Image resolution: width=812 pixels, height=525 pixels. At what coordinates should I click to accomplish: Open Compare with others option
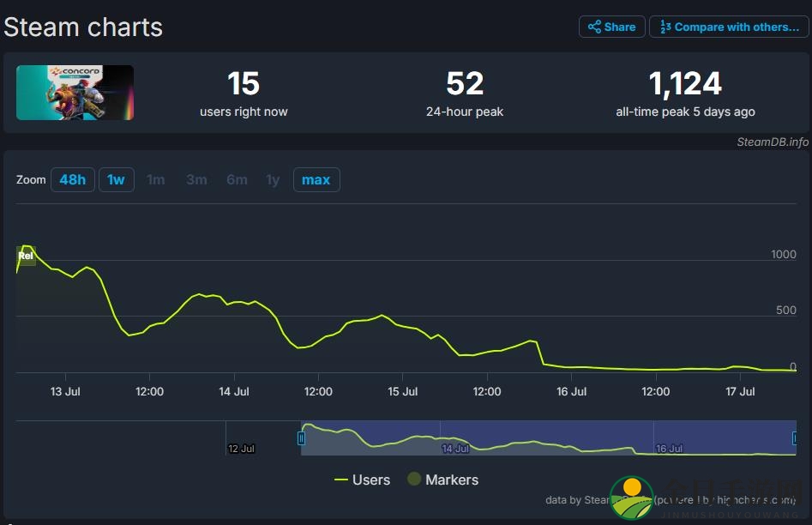(x=729, y=27)
